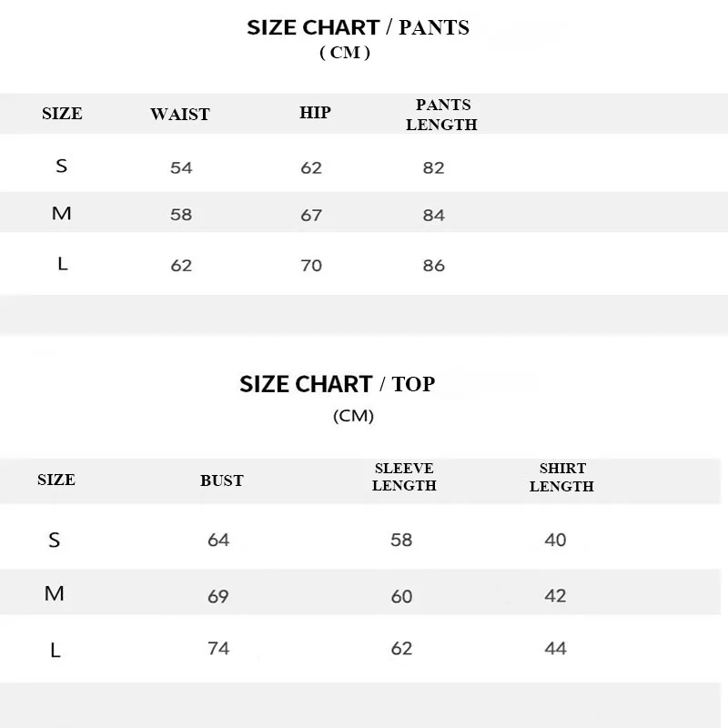Image resolution: width=728 pixels, height=728 pixels.
Task: Select hip value 67 for size M
Action: point(311,216)
